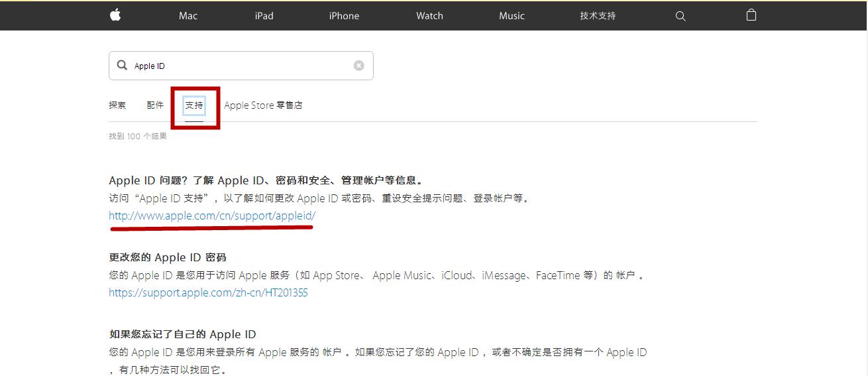Viewport: 868px width, 376px height.
Task: Go to iPad in the navigation bar
Action: click(x=264, y=16)
